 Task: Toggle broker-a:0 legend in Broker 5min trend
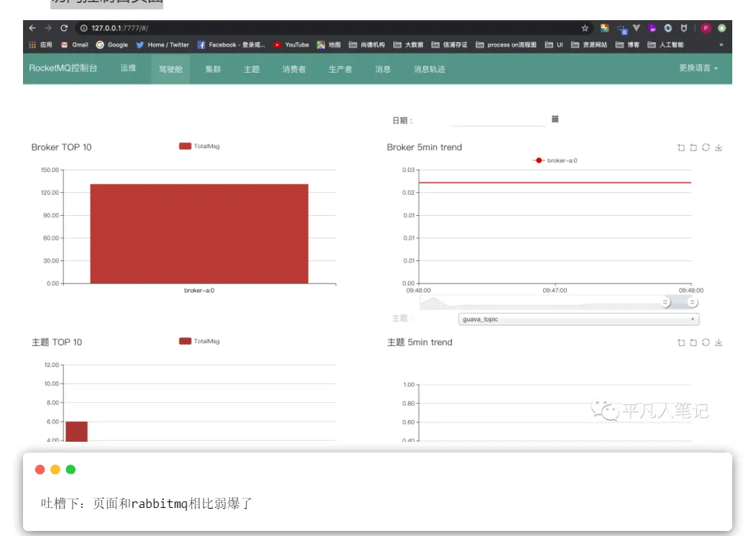tap(555, 160)
